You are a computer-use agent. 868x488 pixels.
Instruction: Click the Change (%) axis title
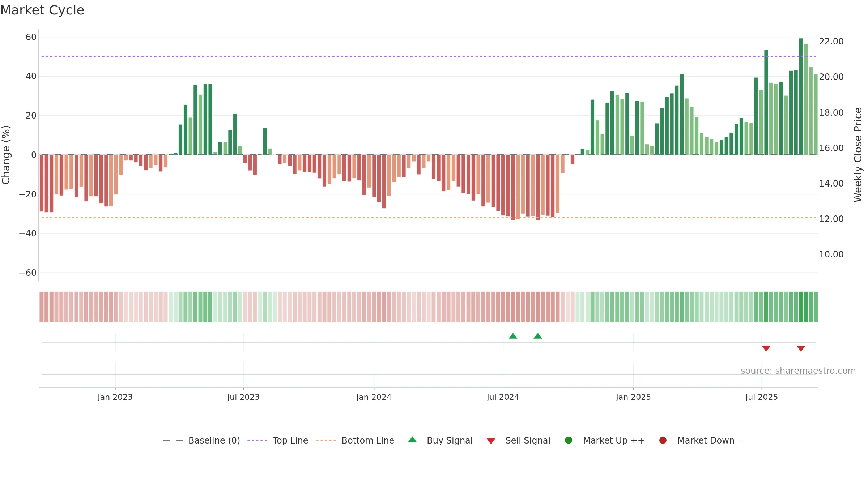(x=6, y=155)
